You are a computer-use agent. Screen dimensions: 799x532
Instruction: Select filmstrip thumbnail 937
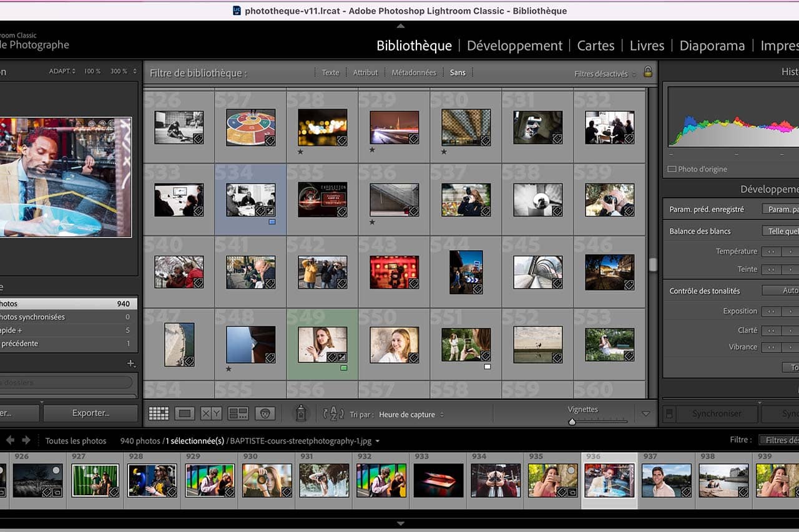click(x=666, y=480)
